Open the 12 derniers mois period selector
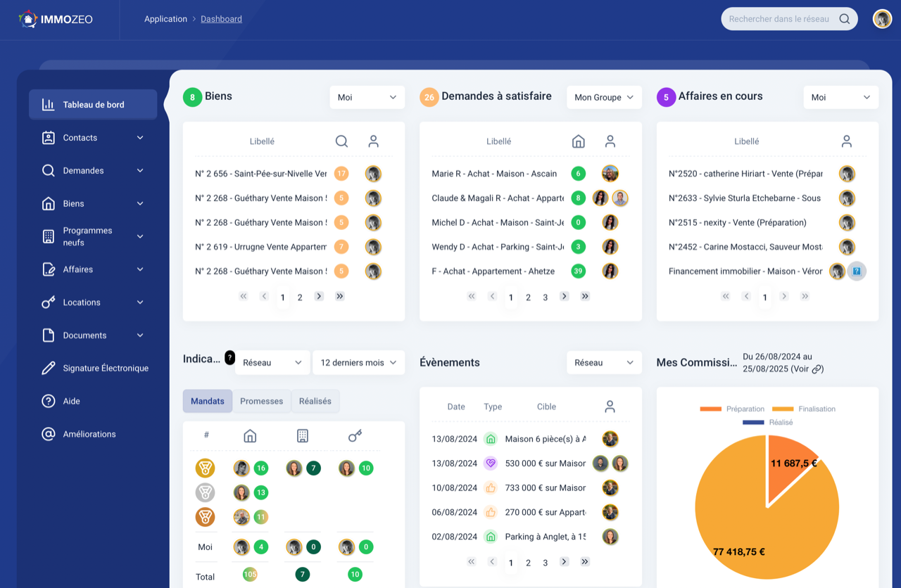Viewport: 901px width, 588px height. (358, 362)
